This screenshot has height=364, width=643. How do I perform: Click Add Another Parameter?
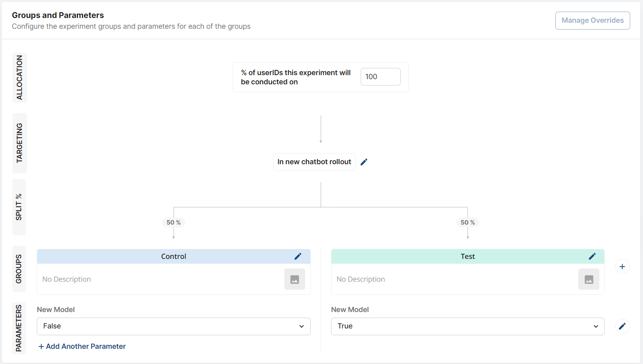pyautogui.click(x=82, y=346)
